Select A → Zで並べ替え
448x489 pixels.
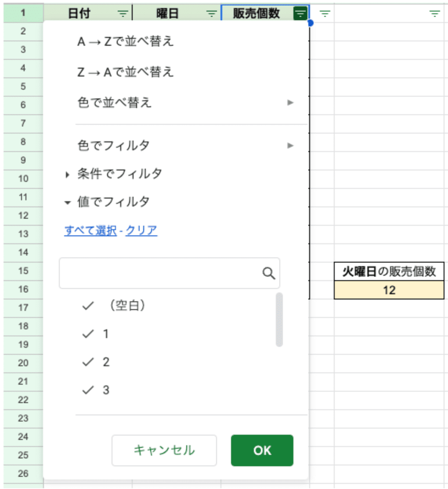tap(126, 42)
